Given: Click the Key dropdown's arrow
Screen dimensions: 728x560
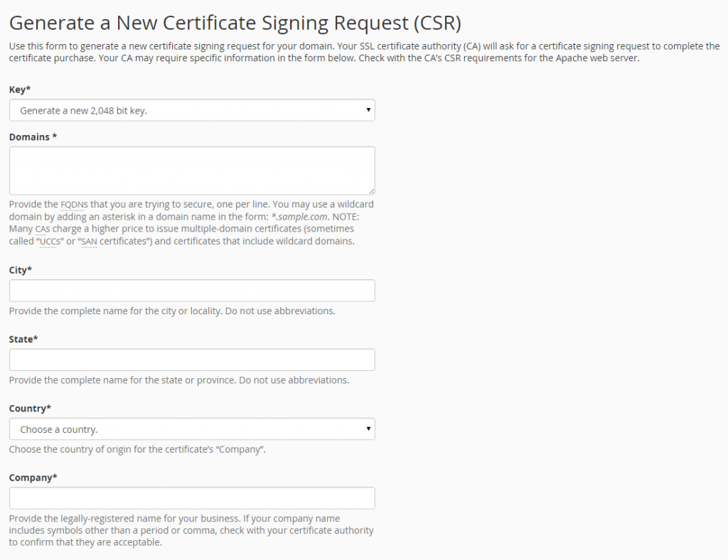Looking at the screenshot, I should 369,110.
